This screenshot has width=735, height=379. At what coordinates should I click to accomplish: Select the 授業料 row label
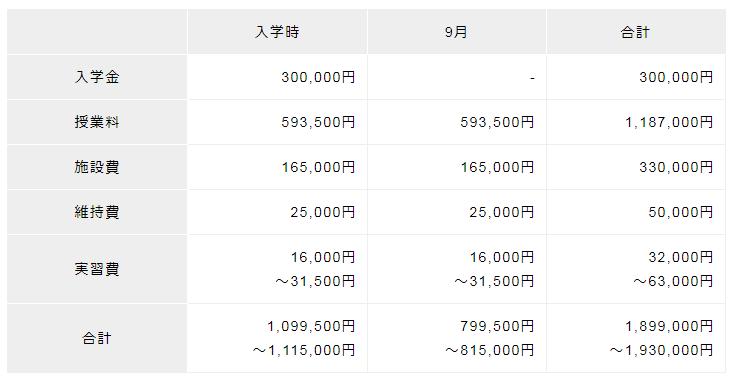[x=97, y=122]
